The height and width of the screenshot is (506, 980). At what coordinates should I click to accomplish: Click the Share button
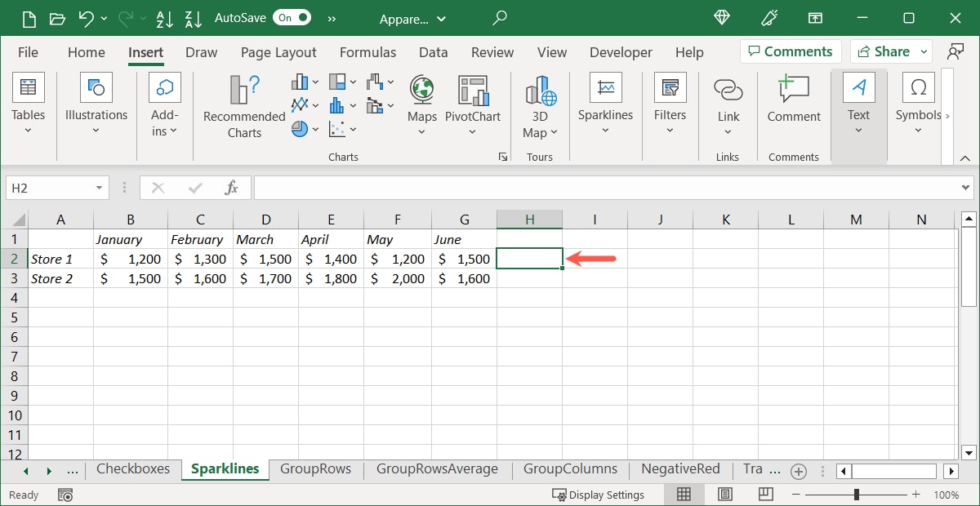click(885, 51)
